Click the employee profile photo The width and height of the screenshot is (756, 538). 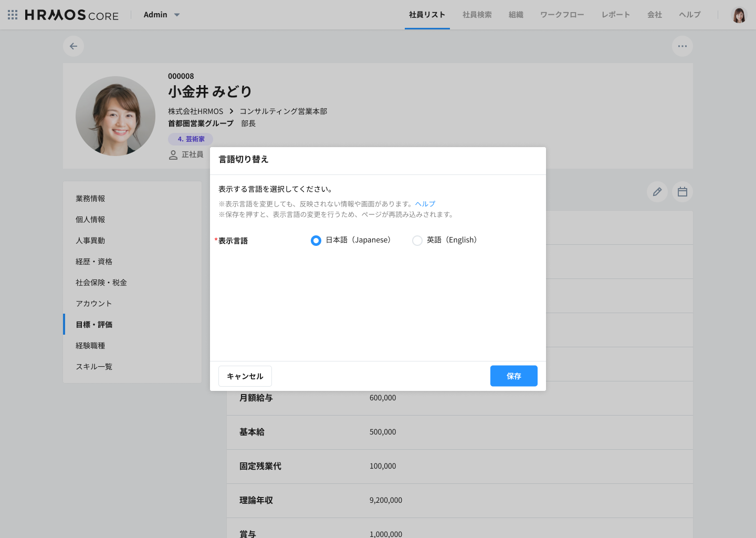click(115, 116)
